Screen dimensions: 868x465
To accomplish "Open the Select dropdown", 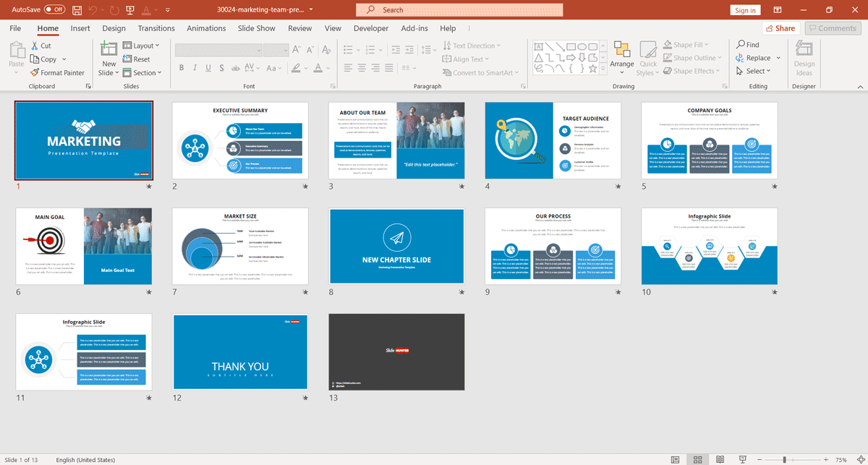I will pyautogui.click(x=754, y=71).
